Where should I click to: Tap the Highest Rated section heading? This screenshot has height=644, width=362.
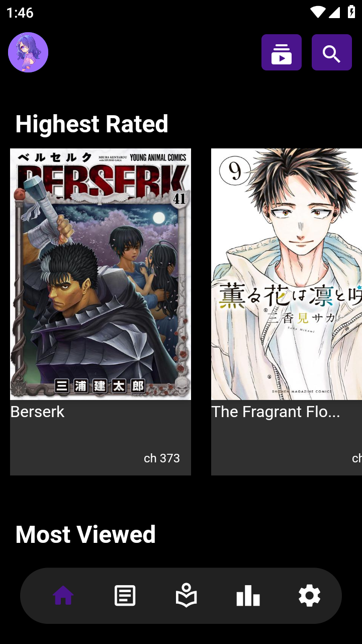(92, 124)
